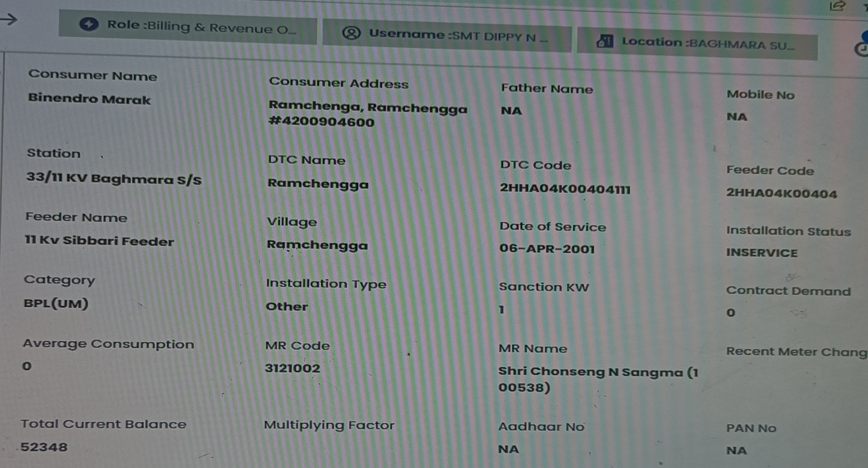
Task: Click the Multiplying Factor label
Action: coord(329,425)
